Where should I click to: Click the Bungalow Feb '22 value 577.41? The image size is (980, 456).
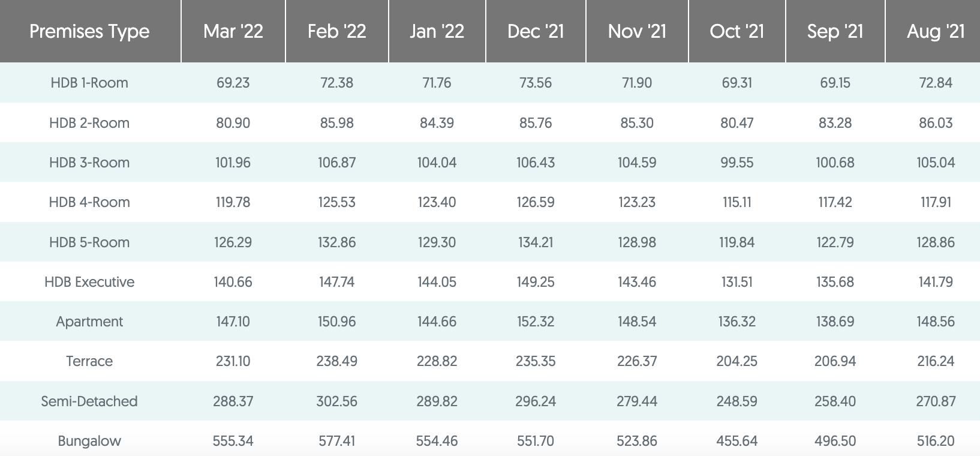tap(337, 441)
